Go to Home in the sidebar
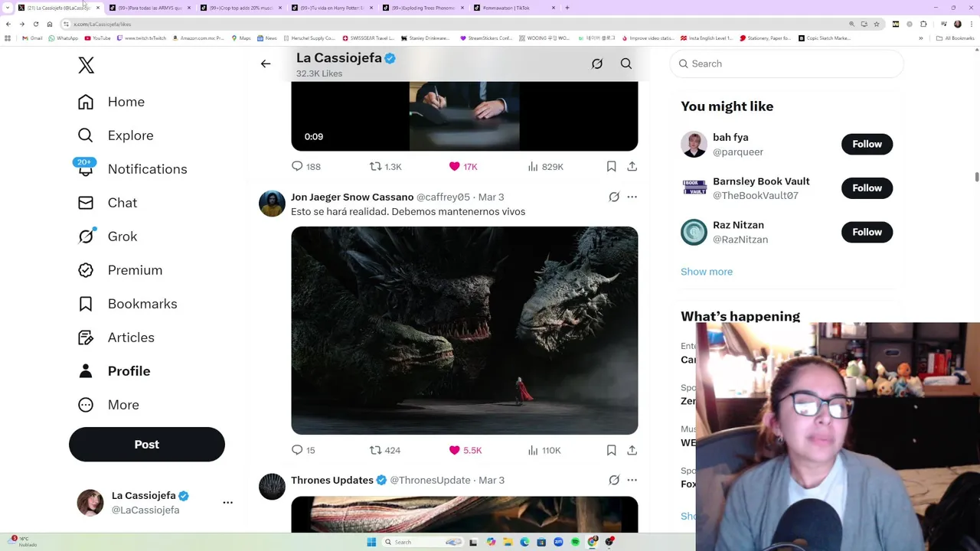This screenshot has height=551, width=980. 111,102
